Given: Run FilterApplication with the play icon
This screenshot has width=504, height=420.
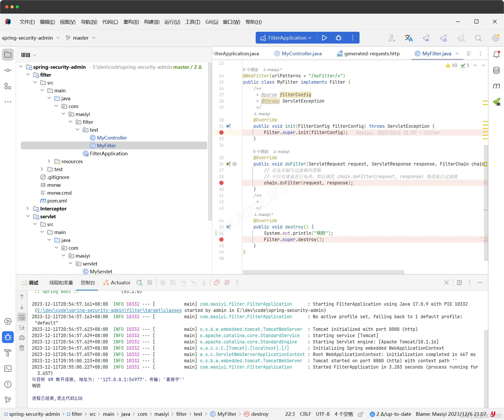Looking at the screenshot, I should (324, 38).
